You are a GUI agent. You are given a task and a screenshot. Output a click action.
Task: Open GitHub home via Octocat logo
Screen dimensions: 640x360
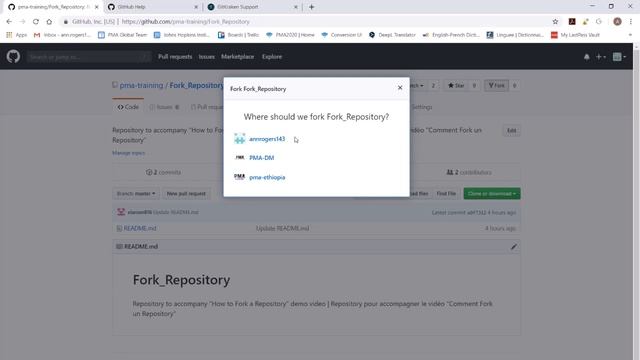[x=13, y=56]
